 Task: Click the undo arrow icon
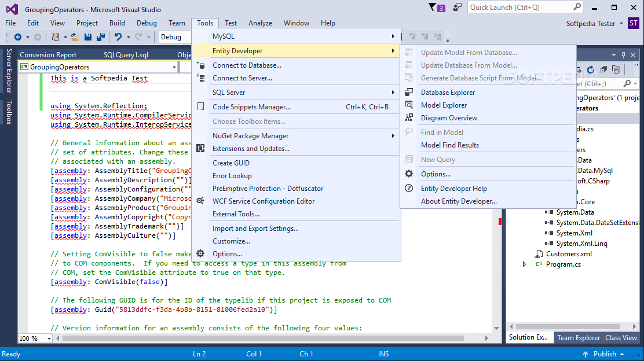point(118,37)
